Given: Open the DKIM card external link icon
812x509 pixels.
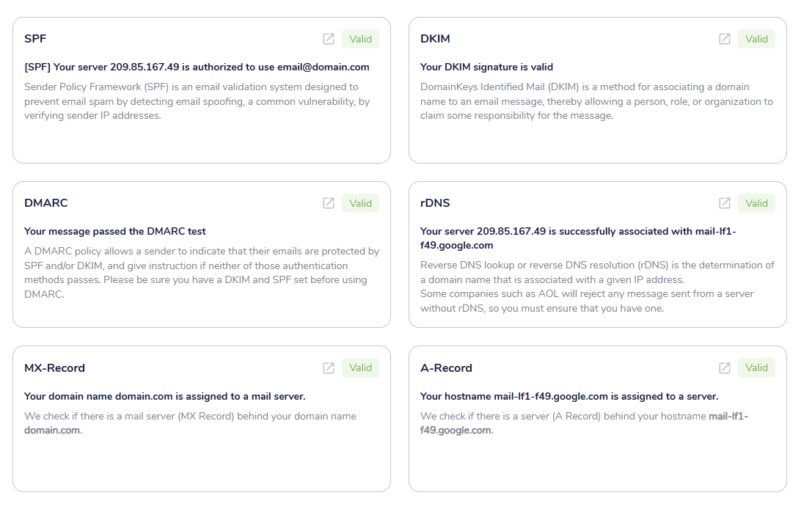Looking at the screenshot, I should (725, 39).
